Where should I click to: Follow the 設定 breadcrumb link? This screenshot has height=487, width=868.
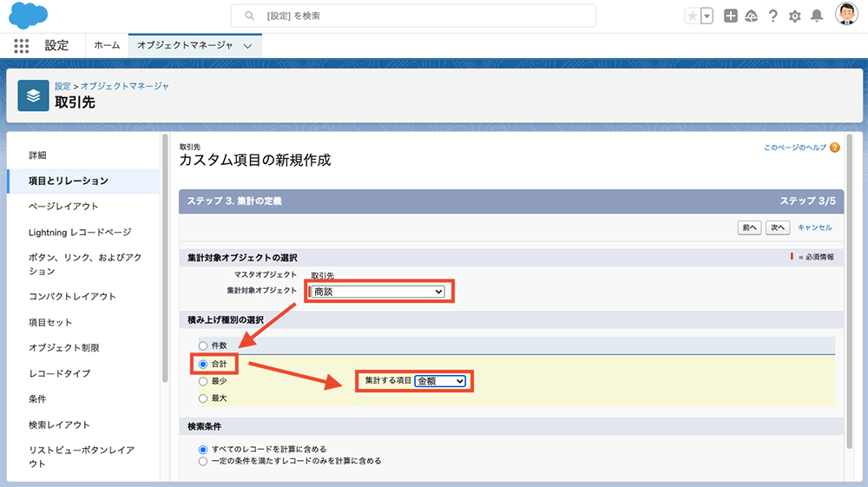click(x=62, y=86)
